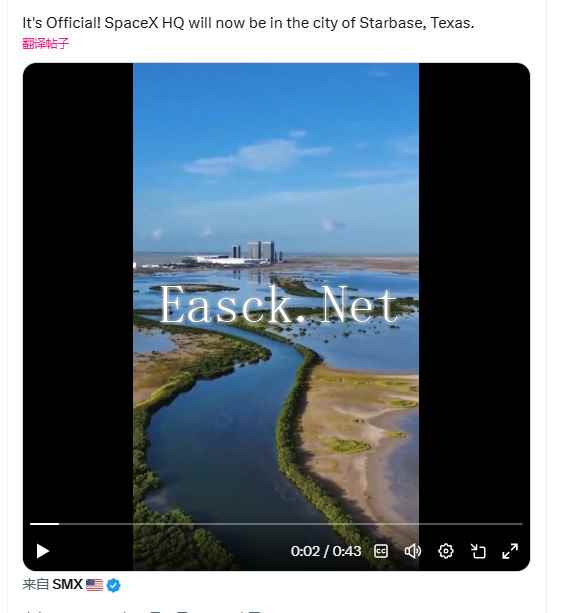Pop out video with mini-player icon
Image resolution: width=567 pixels, height=613 pixels.
pos(478,551)
